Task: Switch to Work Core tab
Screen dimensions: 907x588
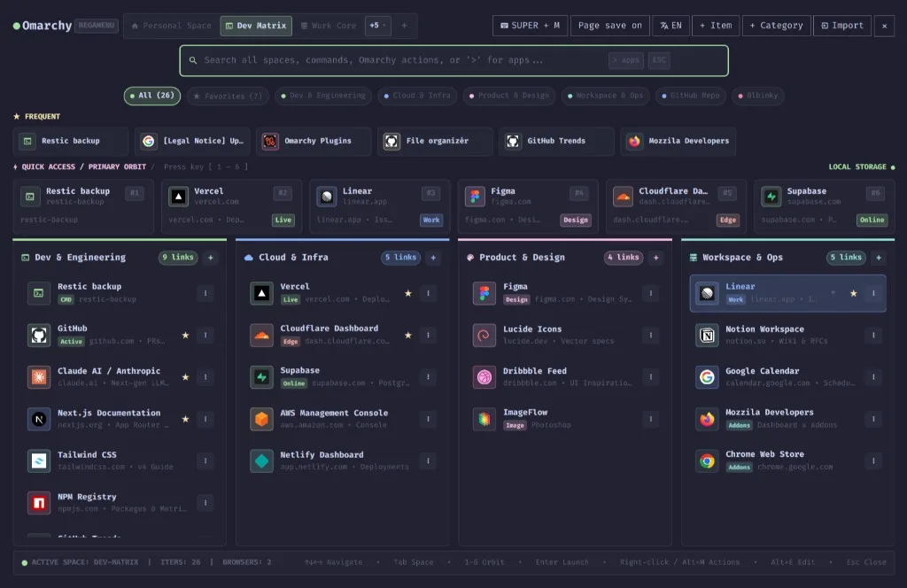Action: [329, 26]
